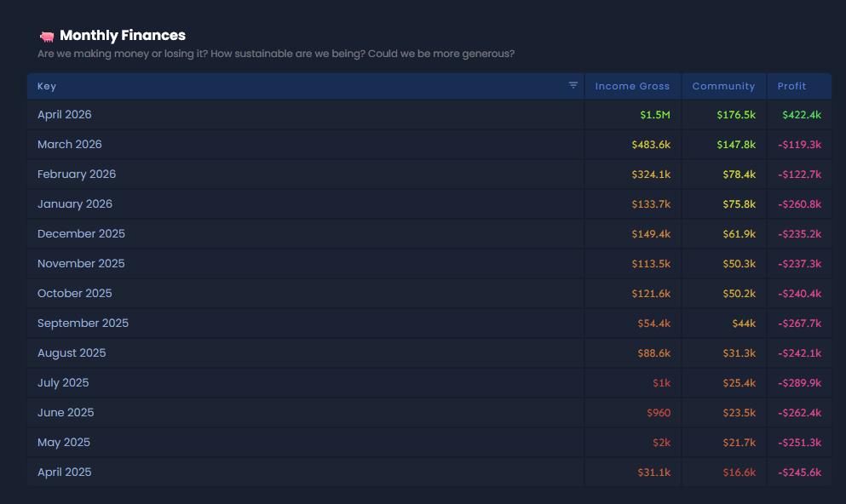Click the $1.5M income gross value
The width and height of the screenshot is (846, 504).
[655, 115]
